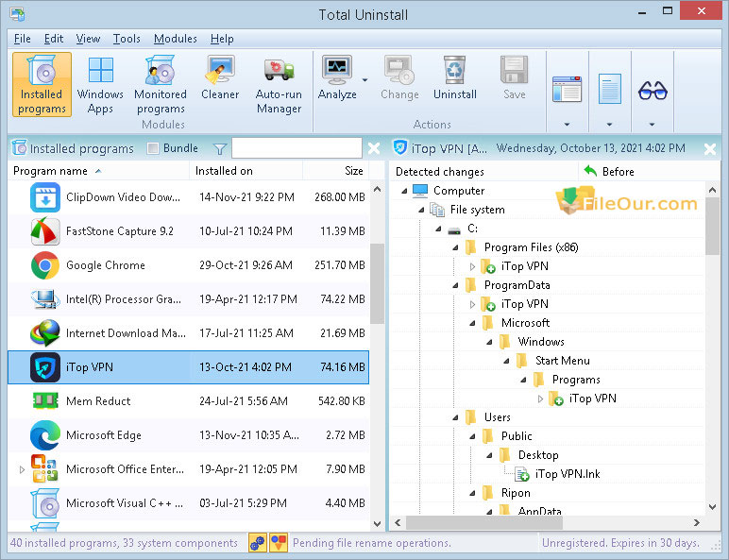Click the Microsoft Office Enterprise icon
Image resolution: width=729 pixels, height=560 pixels.
coord(45,468)
